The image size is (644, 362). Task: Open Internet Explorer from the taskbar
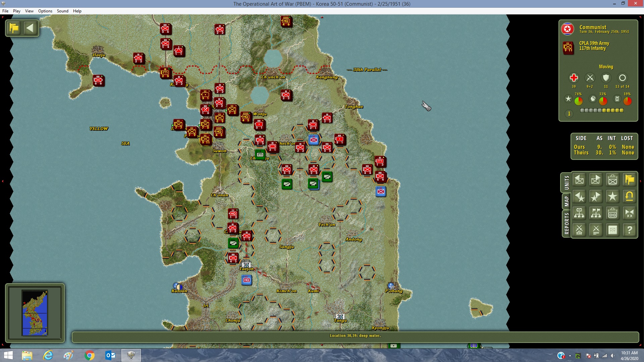click(48, 355)
